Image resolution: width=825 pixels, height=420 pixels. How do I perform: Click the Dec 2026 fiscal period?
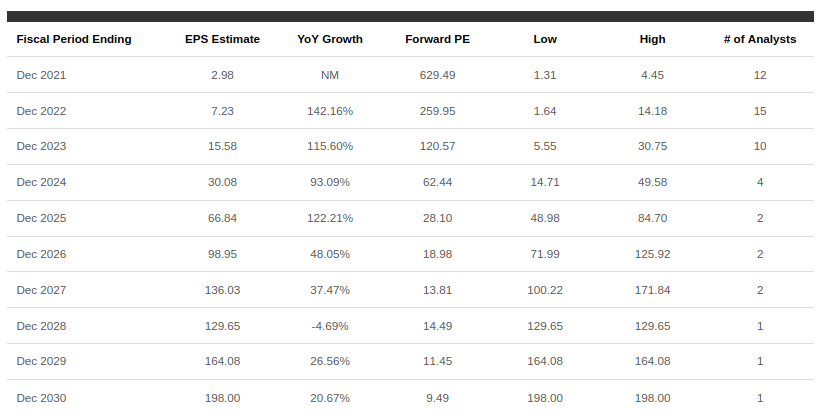point(41,254)
